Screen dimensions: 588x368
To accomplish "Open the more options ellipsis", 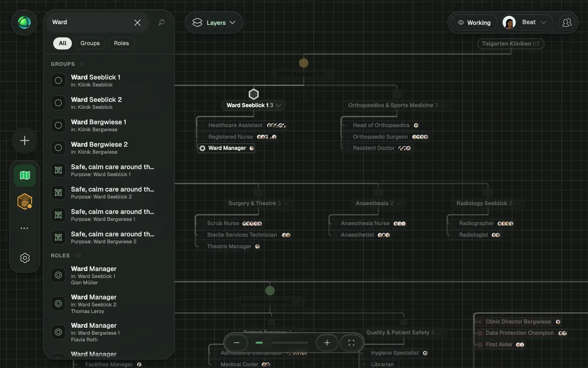I will [24, 228].
